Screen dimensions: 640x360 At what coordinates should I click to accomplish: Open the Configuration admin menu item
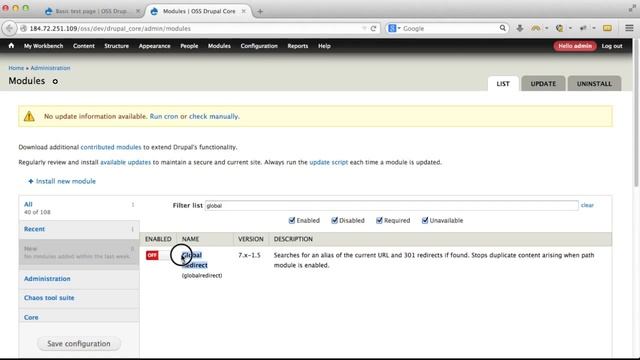259,46
